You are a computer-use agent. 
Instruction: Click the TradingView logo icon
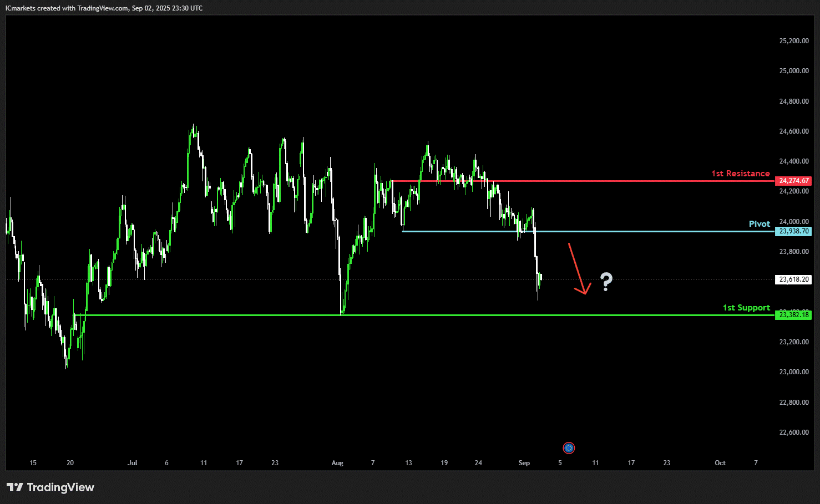coord(15,487)
